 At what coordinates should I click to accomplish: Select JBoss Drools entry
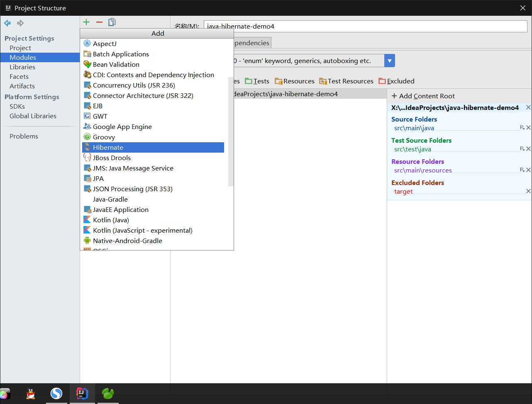click(153, 158)
